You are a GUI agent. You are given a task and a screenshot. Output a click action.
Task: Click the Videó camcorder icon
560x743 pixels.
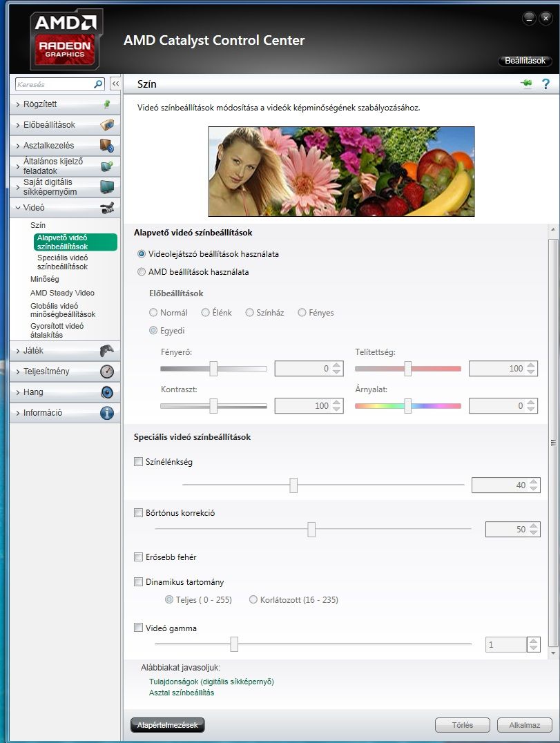tap(107, 208)
